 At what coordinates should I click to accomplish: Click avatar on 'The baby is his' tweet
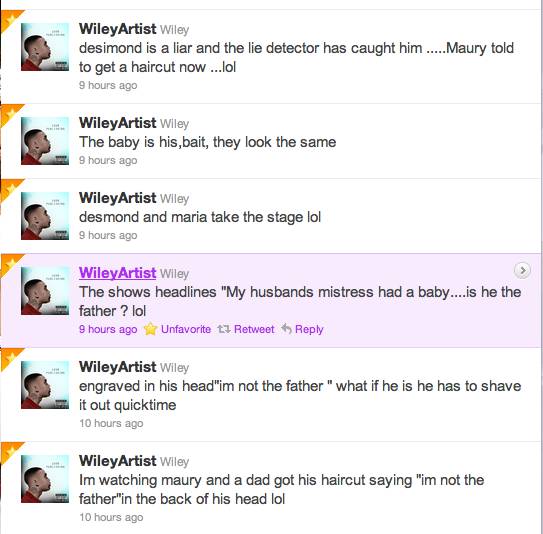click(x=45, y=141)
